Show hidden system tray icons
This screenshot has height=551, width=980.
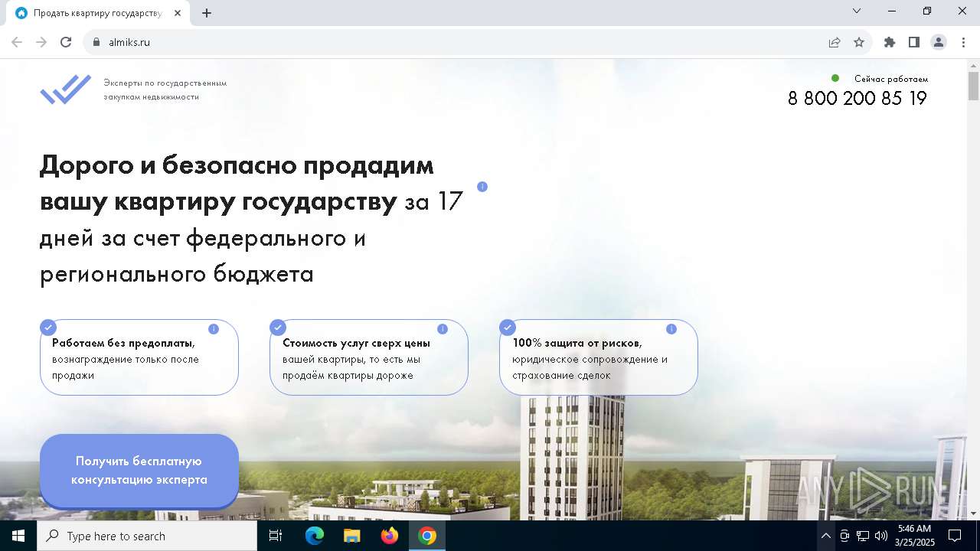pyautogui.click(x=825, y=536)
